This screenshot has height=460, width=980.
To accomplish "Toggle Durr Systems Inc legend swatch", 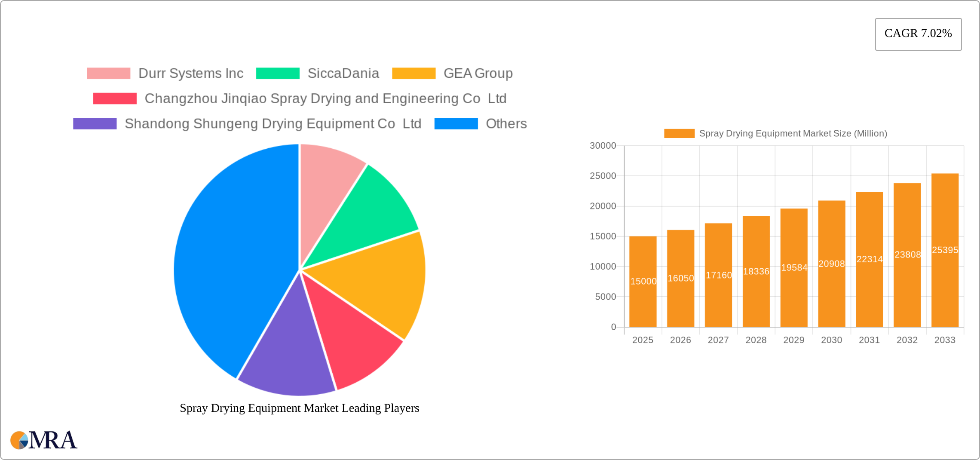I will [108, 74].
